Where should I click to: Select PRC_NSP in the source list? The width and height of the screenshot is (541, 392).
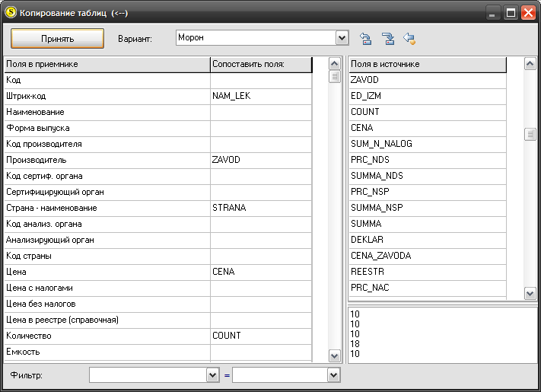click(x=428, y=193)
